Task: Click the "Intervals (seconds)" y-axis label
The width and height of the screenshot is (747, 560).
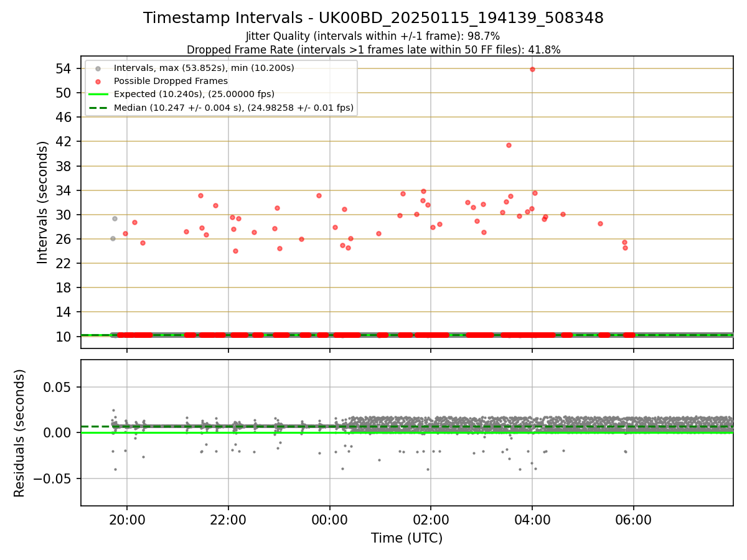Action: pos(42,202)
